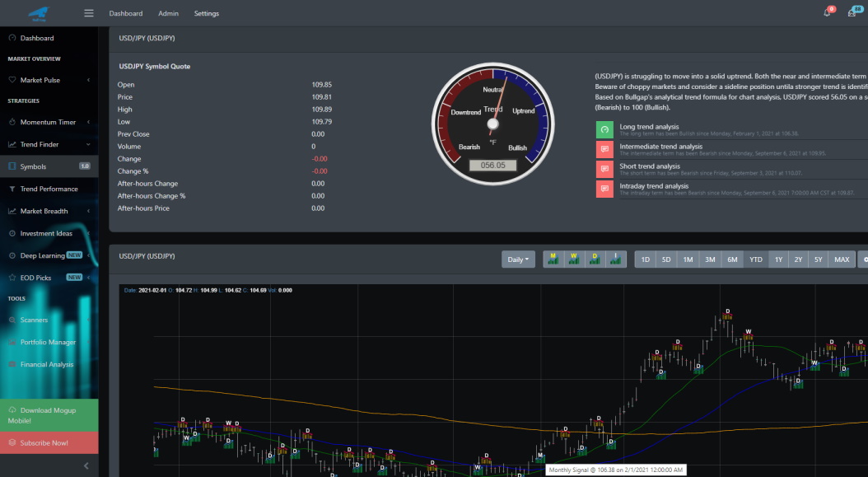Click the Monthly Signal chart tooltip
868x477 pixels.
click(616, 470)
